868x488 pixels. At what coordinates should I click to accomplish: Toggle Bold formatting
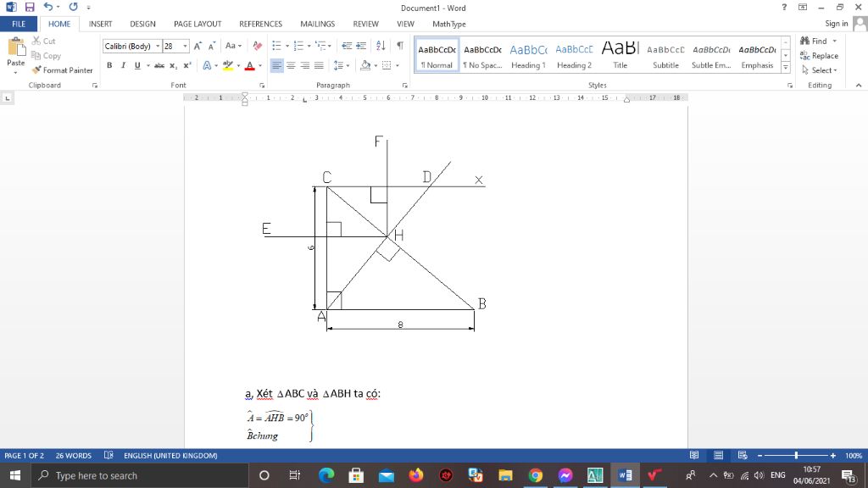click(x=109, y=65)
